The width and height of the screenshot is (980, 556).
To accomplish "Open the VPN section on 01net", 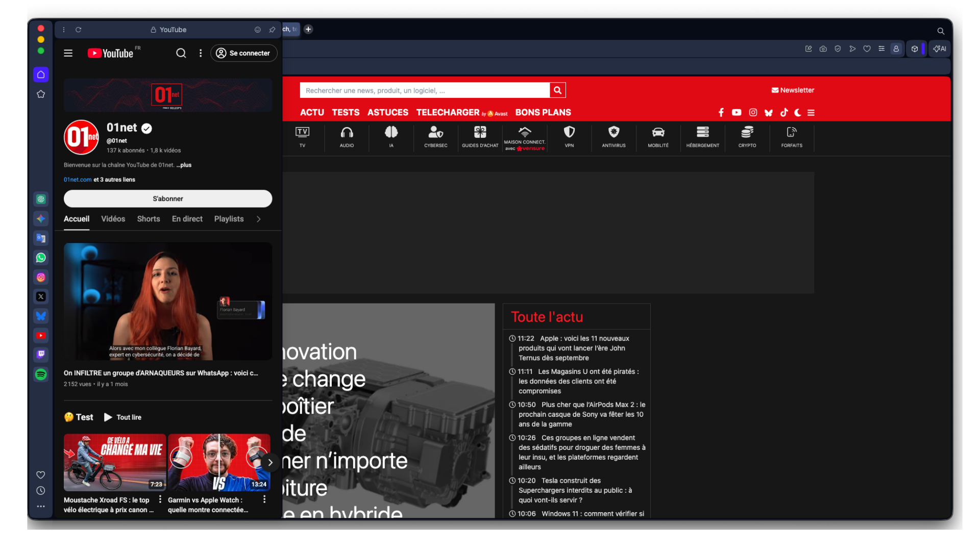I will click(569, 137).
